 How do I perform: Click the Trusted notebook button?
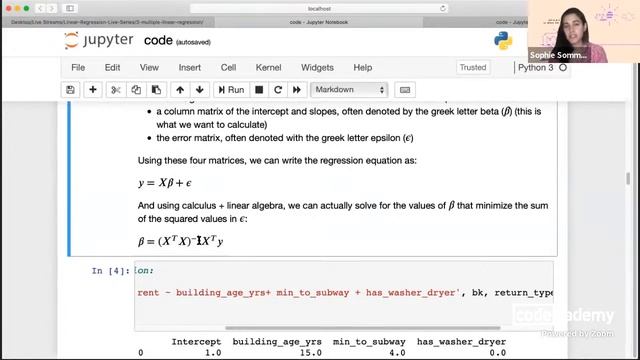coord(473,67)
